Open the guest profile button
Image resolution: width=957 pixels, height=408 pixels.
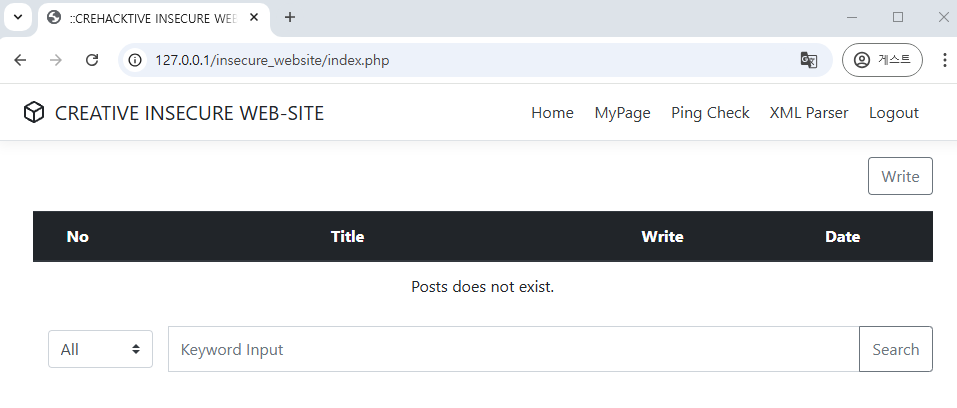[882, 60]
